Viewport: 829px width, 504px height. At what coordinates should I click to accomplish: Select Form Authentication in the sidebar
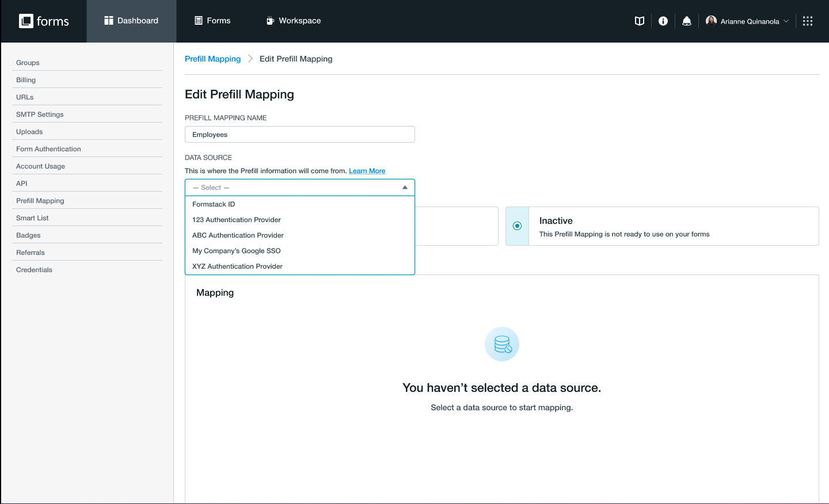click(x=48, y=149)
